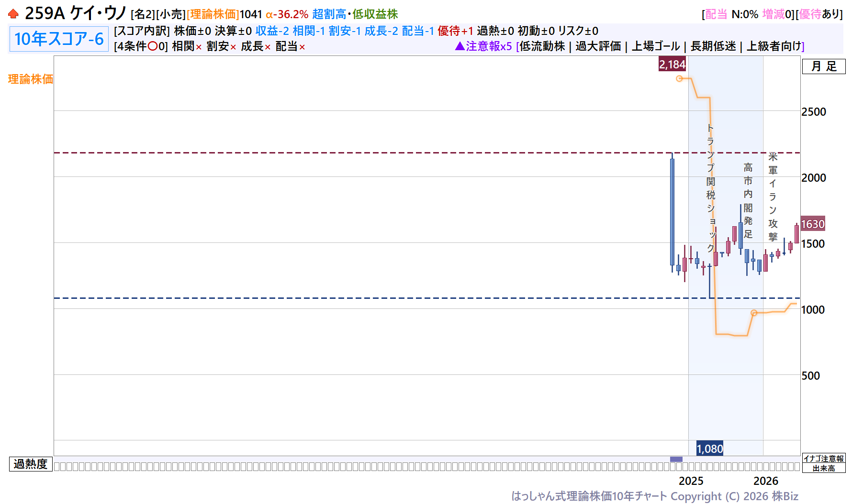Click the purple overheating bar marker
This screenshot has width=852, height=504.
(676, 459)
